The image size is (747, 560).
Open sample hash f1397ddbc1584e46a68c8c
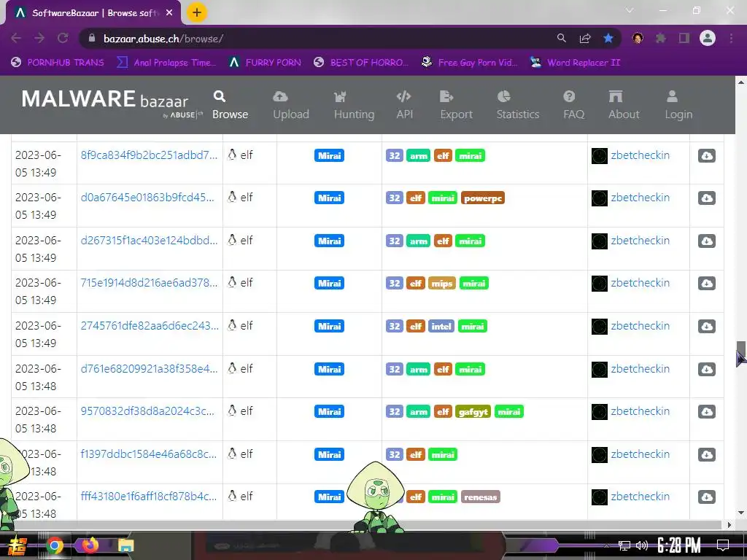point(148,454)
